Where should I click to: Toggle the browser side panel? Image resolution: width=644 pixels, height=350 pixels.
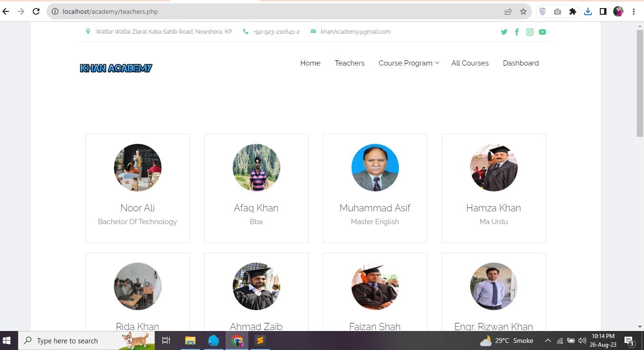click(x=603, y=11)
